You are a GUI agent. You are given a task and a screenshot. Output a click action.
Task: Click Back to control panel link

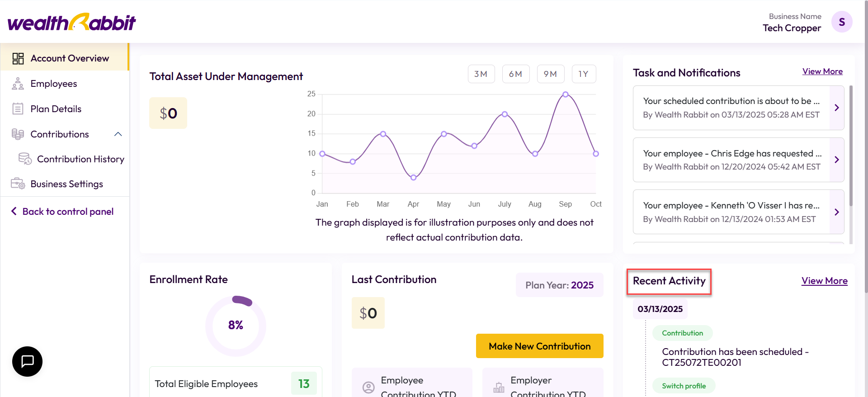pyautogui.click(x=68, y=212)
